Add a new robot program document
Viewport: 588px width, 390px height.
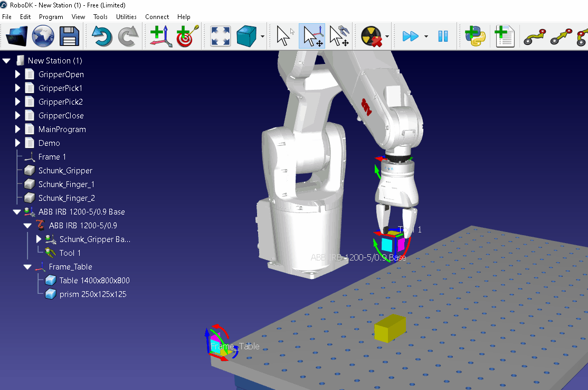[505, 36]
